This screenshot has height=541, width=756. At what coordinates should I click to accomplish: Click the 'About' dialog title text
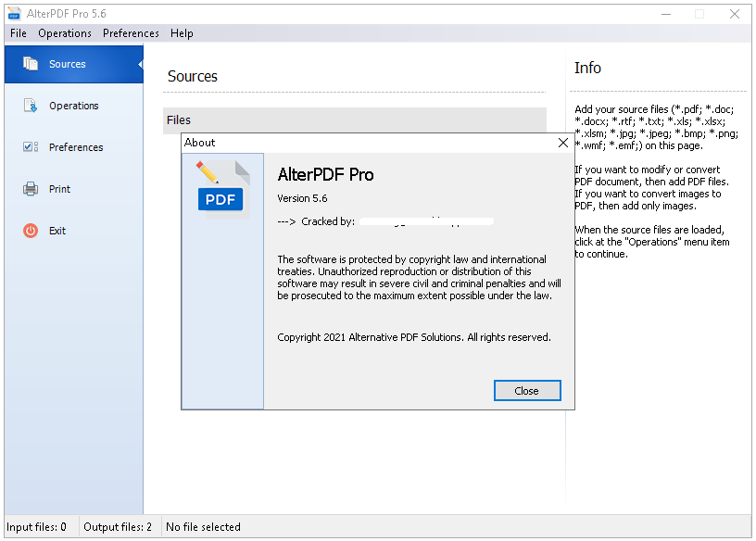click(199, 143)
